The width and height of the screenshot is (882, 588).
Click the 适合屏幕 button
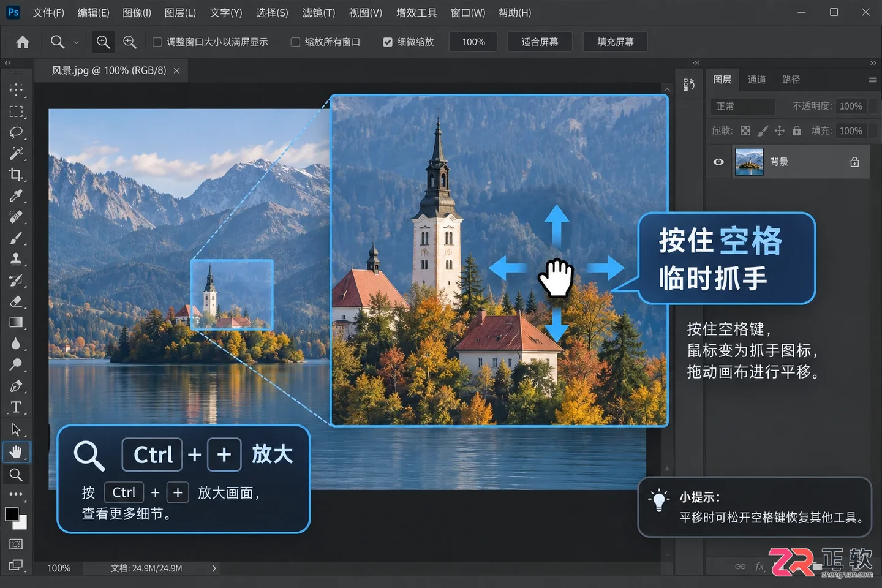540,42
